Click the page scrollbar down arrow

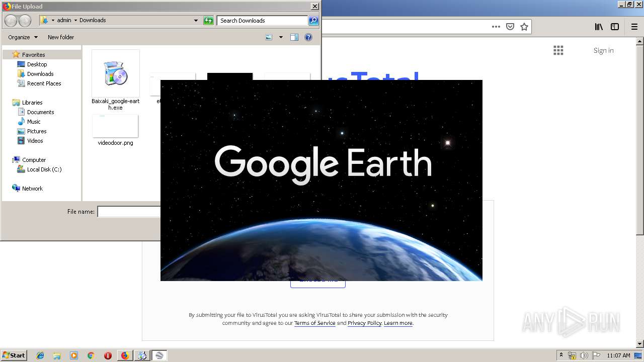click(x=639, y=344)
